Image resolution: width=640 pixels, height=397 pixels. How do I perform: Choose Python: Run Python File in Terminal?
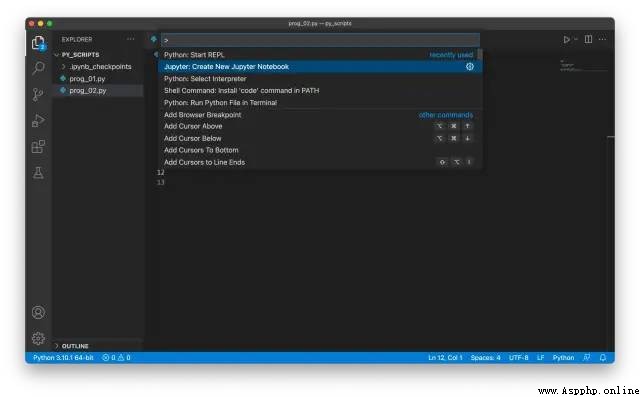coord(320,102)
